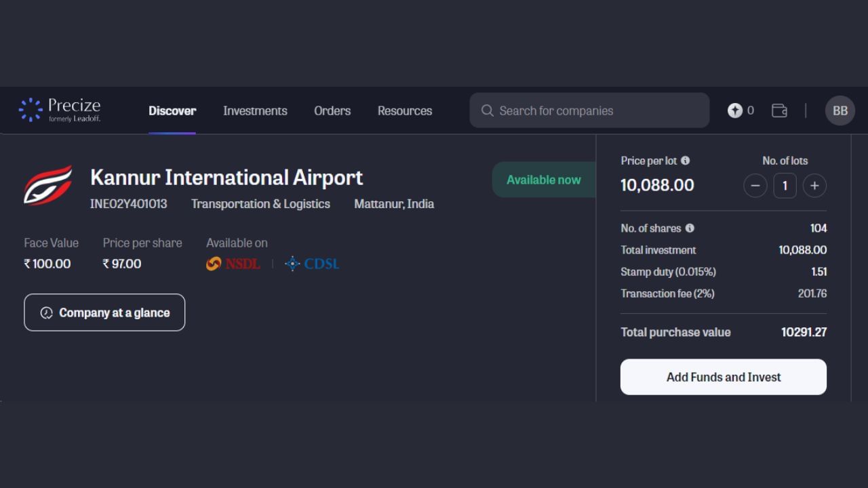868x488 pixels.
Task: Click Face Value ₹100.00 amount
Action: [x=47, y=264]
